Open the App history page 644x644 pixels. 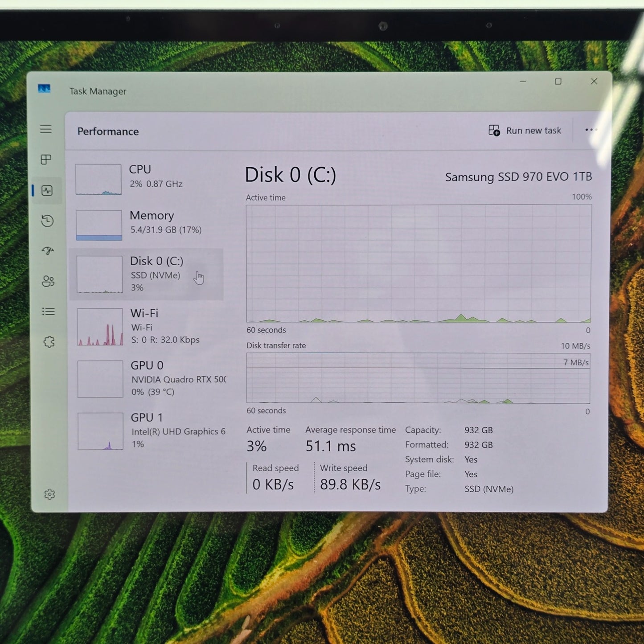point(47,221)
